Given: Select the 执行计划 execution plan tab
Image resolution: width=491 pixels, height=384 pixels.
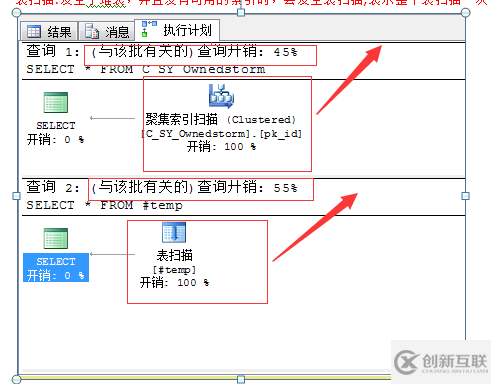Looking at the screenshot, I should pos(177,30).
